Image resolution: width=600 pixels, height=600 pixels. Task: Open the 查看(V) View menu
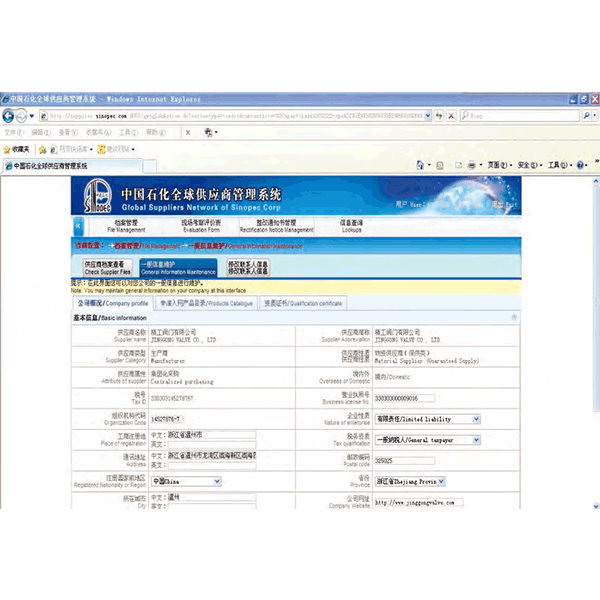tap(68, 132)
